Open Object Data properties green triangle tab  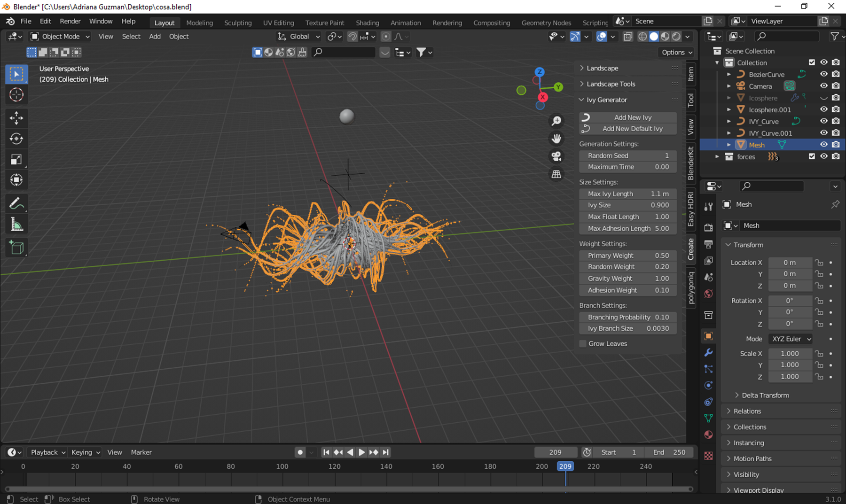click(708, 418)
